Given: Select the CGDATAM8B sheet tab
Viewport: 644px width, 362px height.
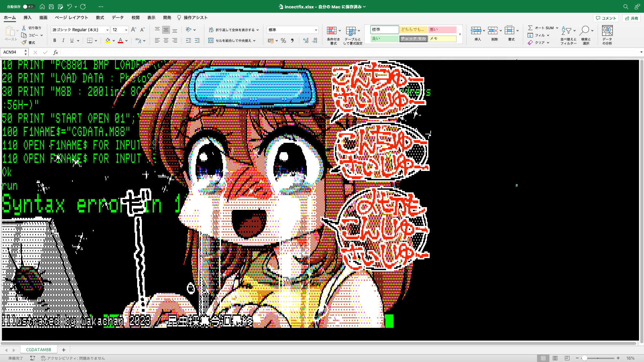Looking at the screenshot, I should (x=39, y=350).
